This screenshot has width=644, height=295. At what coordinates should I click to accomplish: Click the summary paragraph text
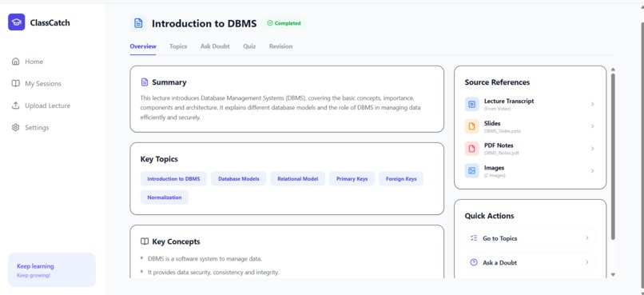click(281, 108)
